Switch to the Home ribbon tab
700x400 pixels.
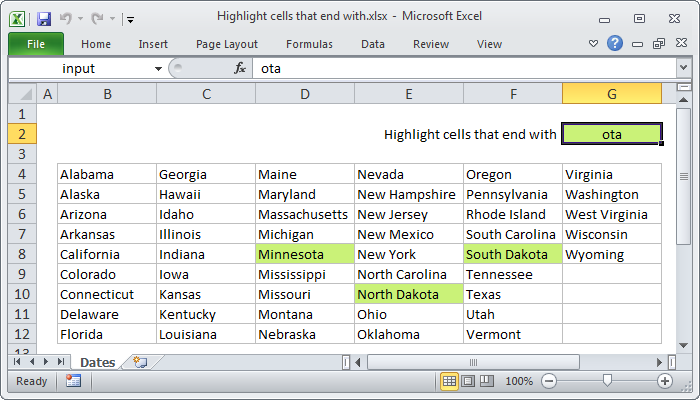tap(96, 44)
